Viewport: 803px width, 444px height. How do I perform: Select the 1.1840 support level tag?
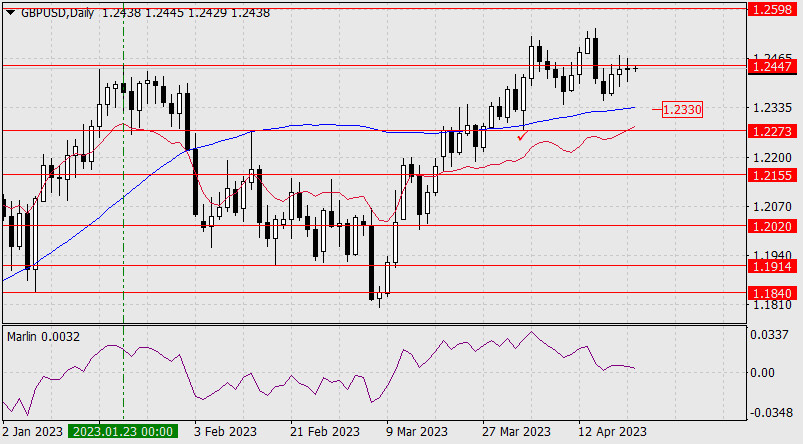pos(771,293)
